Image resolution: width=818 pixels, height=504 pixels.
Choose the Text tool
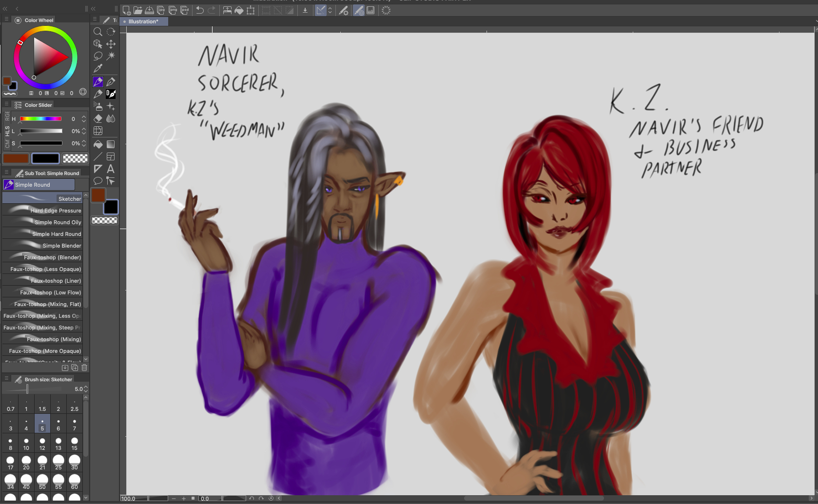click(111, 169)
